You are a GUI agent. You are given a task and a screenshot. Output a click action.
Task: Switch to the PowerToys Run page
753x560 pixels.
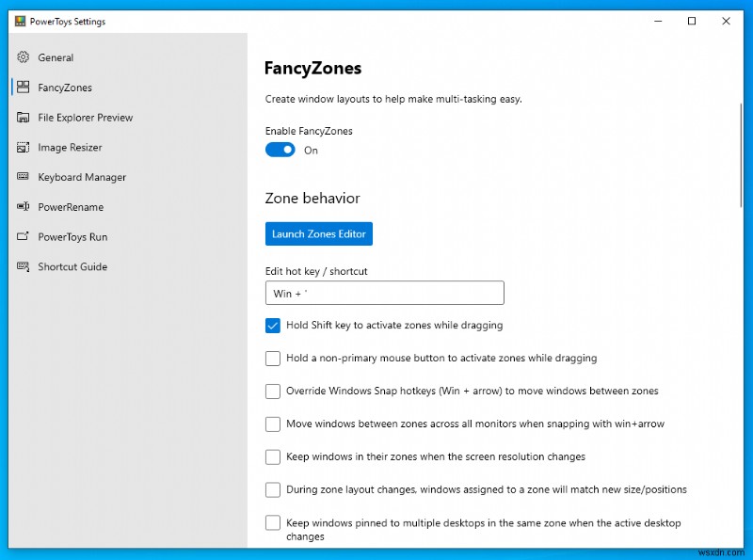(72, 237)
